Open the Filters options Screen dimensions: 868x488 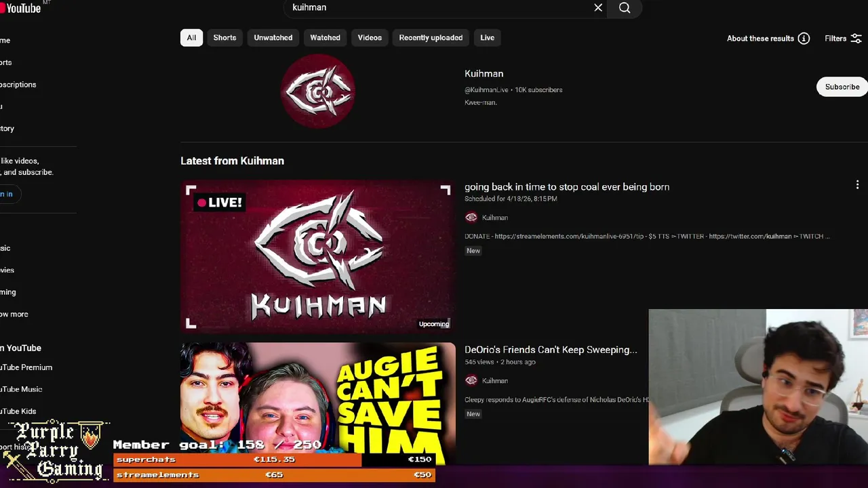pyautogui.click(x=843, y=39)
